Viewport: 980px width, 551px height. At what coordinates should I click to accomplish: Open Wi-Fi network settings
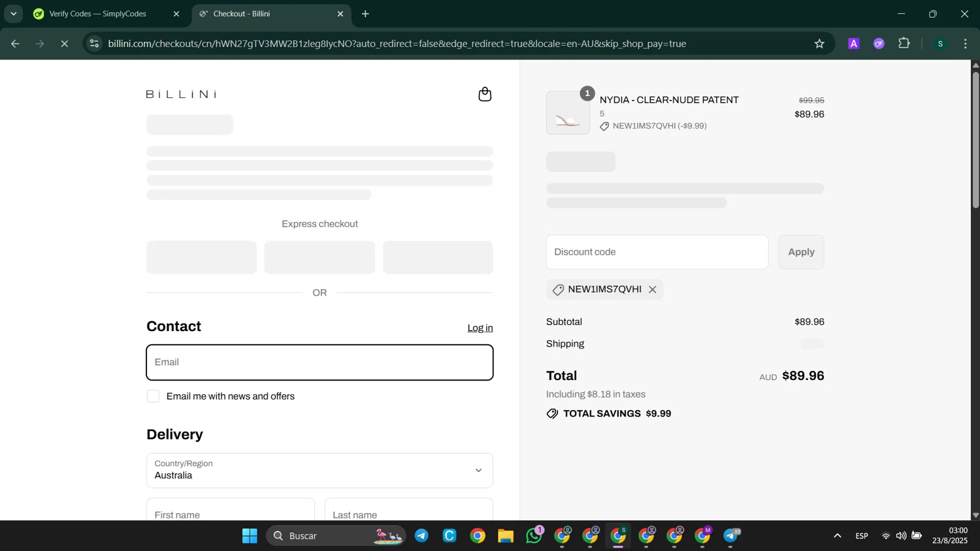(x=886, y=536)
